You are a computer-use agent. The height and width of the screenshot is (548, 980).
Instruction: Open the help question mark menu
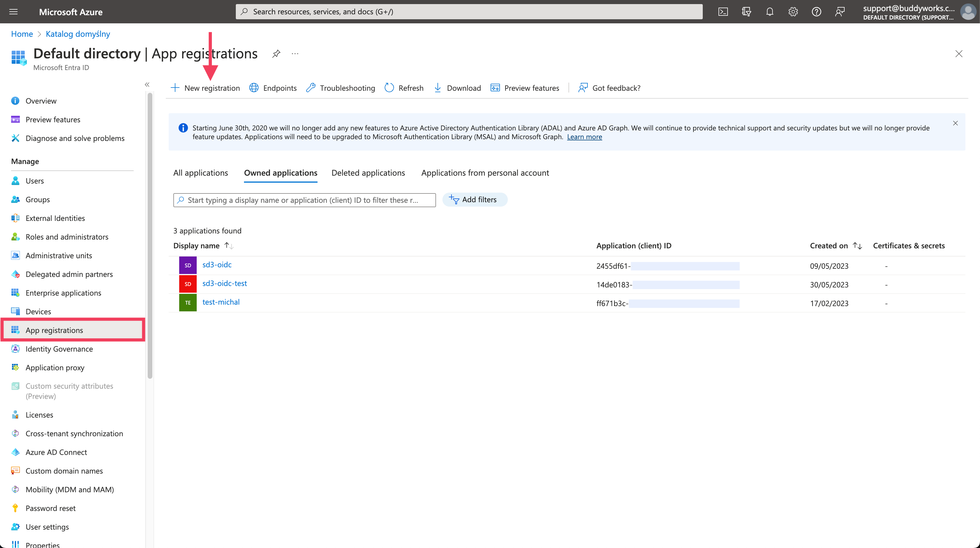[816, 12]
